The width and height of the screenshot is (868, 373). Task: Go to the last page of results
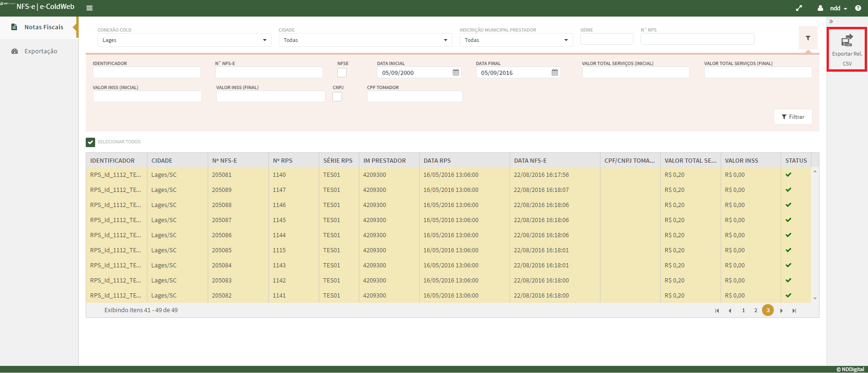[794, 310]
